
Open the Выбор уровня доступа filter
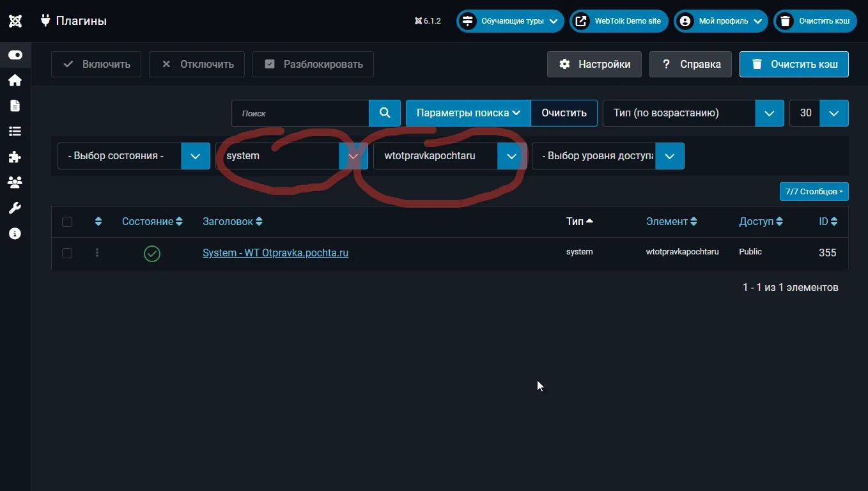[x=608, y=156]
